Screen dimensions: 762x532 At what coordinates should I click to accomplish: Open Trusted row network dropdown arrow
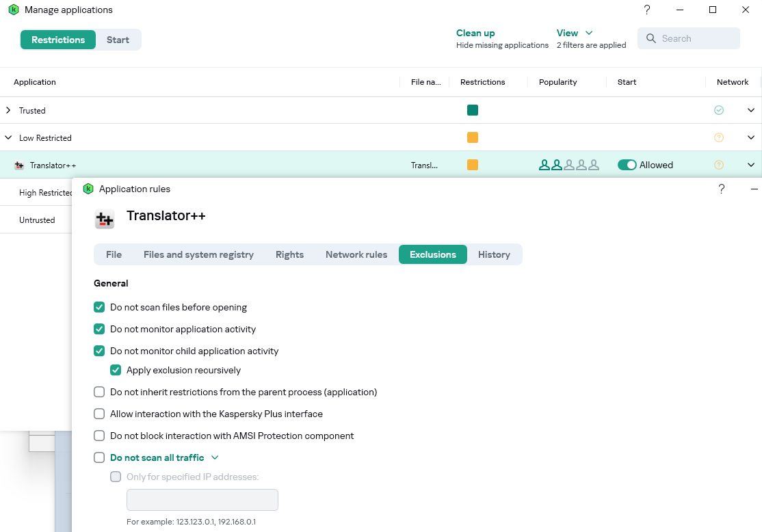click(x=751, y=110)
